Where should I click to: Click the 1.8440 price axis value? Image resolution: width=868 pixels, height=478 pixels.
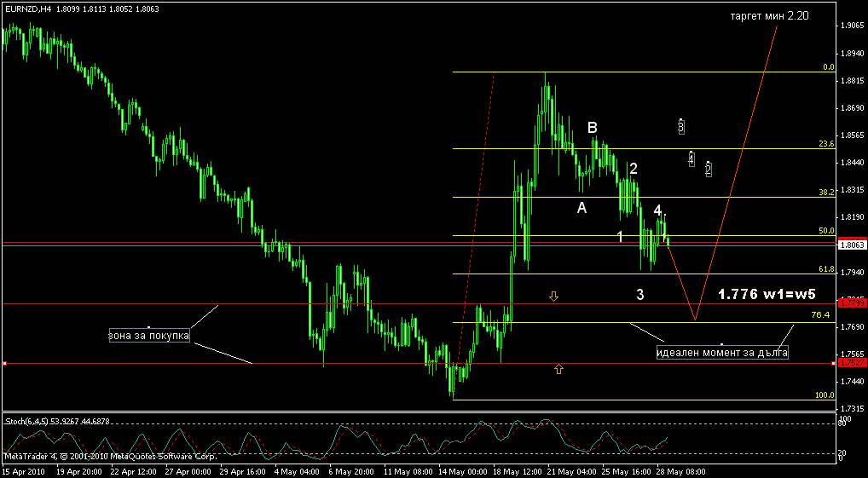853,163
